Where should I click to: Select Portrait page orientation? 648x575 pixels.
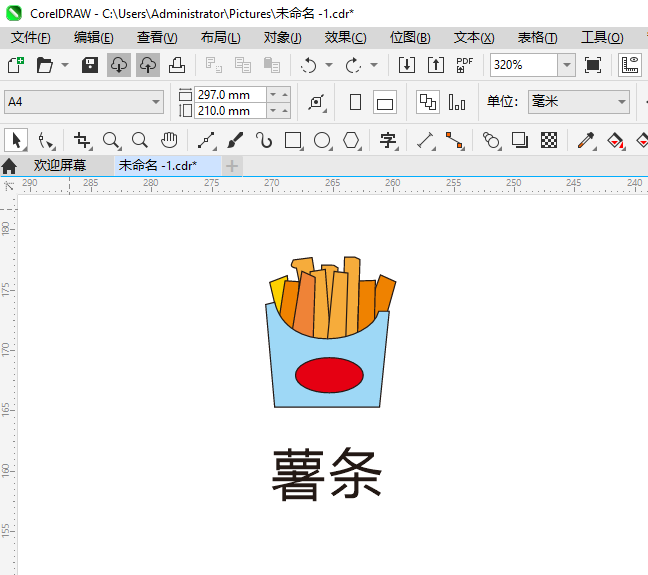click(355, 102)
